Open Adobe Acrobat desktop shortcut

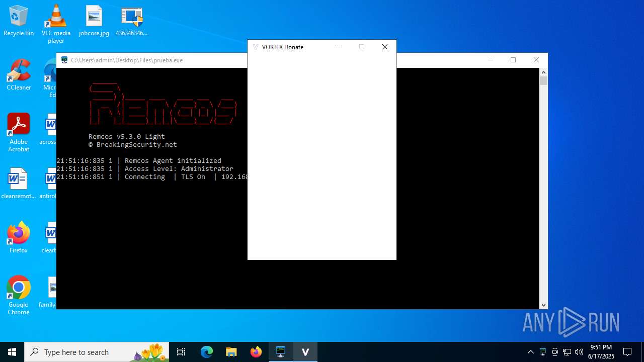click(x=19, y=133)
